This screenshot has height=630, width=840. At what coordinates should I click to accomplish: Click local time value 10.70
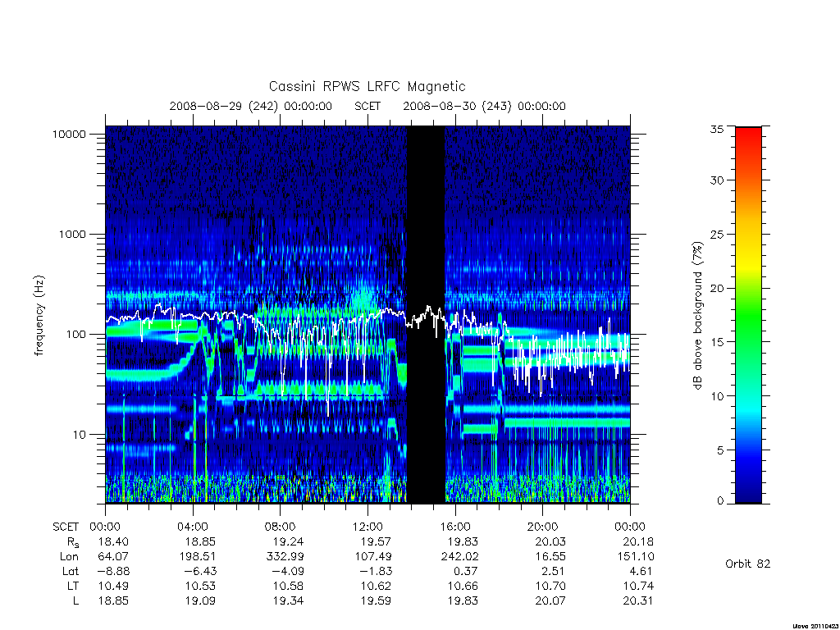click(x=550, y=586)
